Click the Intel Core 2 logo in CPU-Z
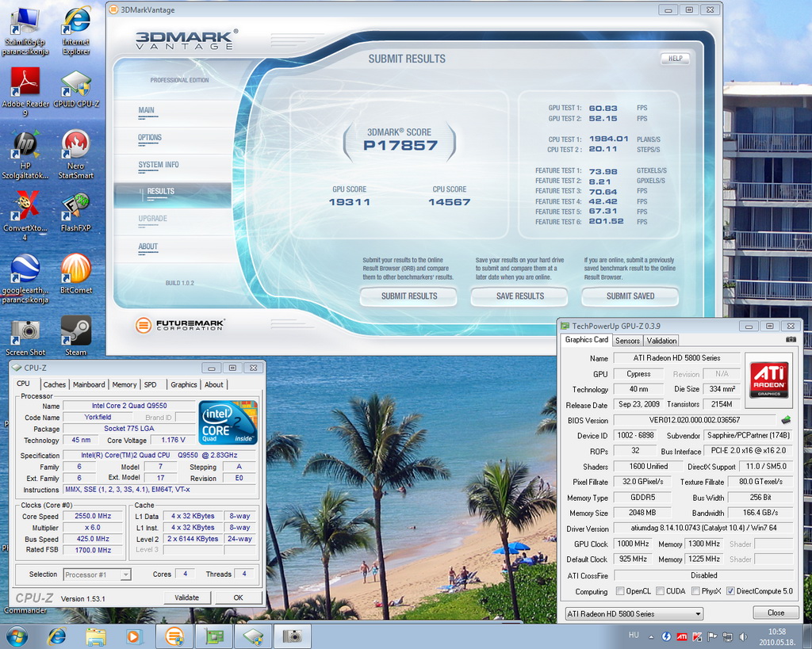This screenshot has width=812, height=649. (228, 422)
